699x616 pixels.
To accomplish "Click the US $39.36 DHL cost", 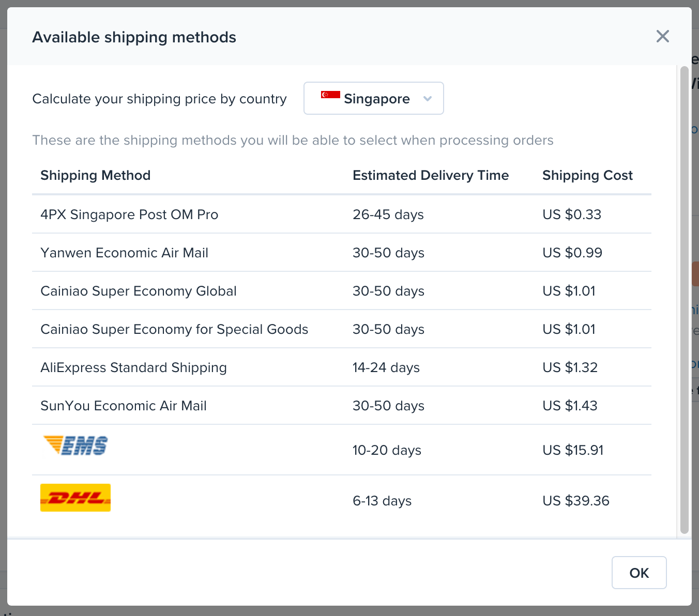I will click(x=576, y=501).
